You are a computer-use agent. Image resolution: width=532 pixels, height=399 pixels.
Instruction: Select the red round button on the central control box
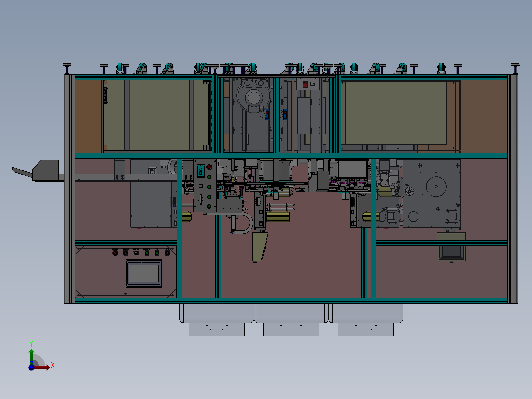(209, 167)
